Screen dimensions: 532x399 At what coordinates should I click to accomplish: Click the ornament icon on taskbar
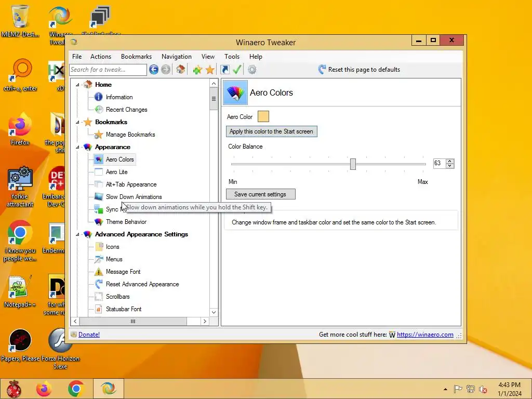coord(14,389)
